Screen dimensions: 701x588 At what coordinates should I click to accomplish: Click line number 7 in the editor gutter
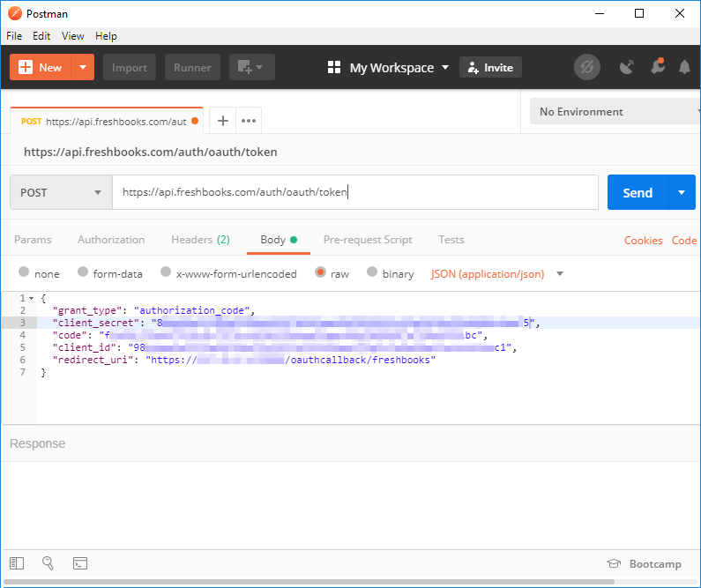22,372
